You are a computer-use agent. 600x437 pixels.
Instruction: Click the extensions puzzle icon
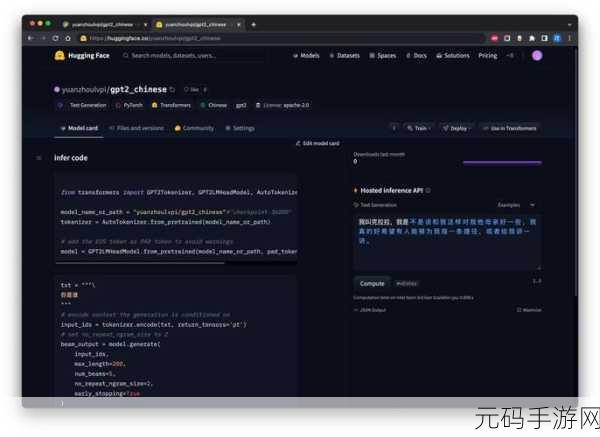click(532, 38)
